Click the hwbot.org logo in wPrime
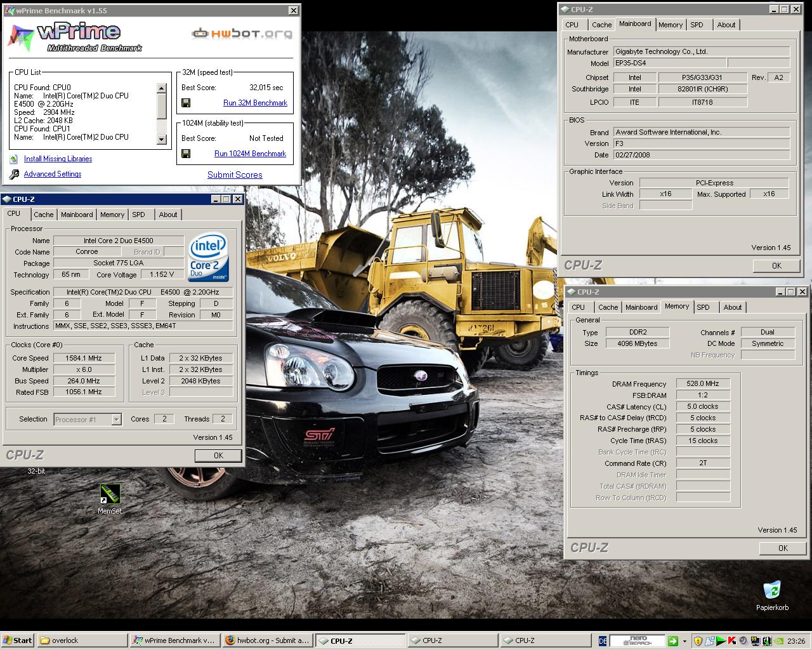The width and height of the screenshot is (812, 650). point(242,33)
